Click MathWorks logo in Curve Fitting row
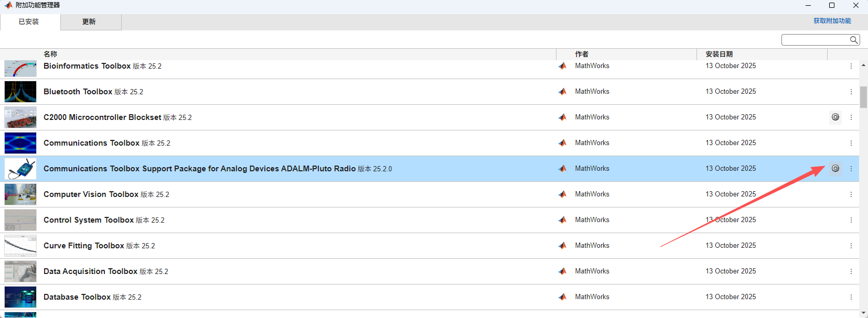The width and height of the screenshot is (868, 318). tap(563, 246)
